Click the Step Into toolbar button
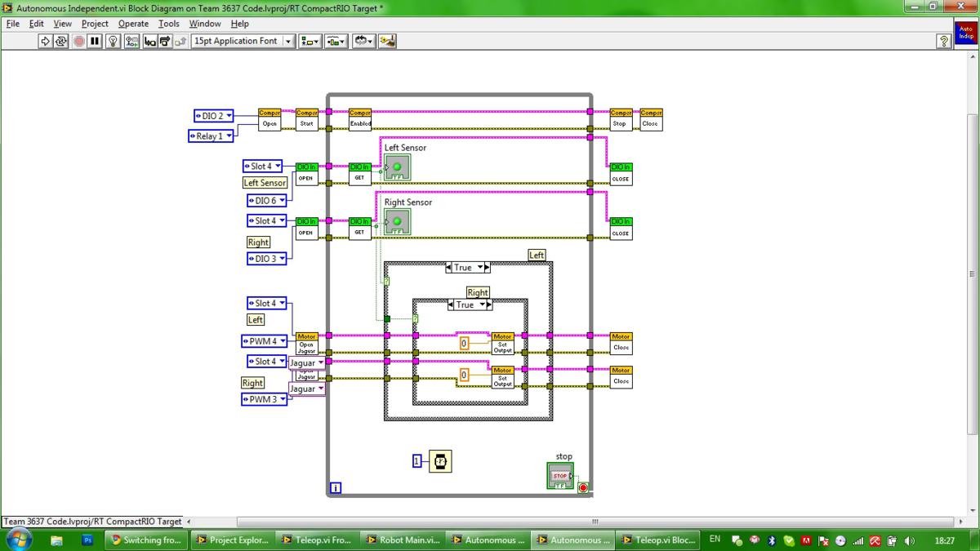The image size is (980, 551). [x=150, y=41]
